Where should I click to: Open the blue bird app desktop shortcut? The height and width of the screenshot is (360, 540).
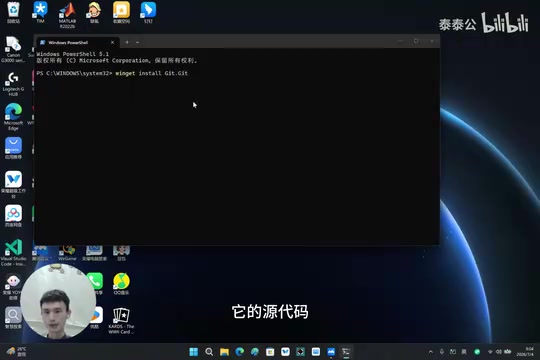pyautogui.click(x=148, y=12)
